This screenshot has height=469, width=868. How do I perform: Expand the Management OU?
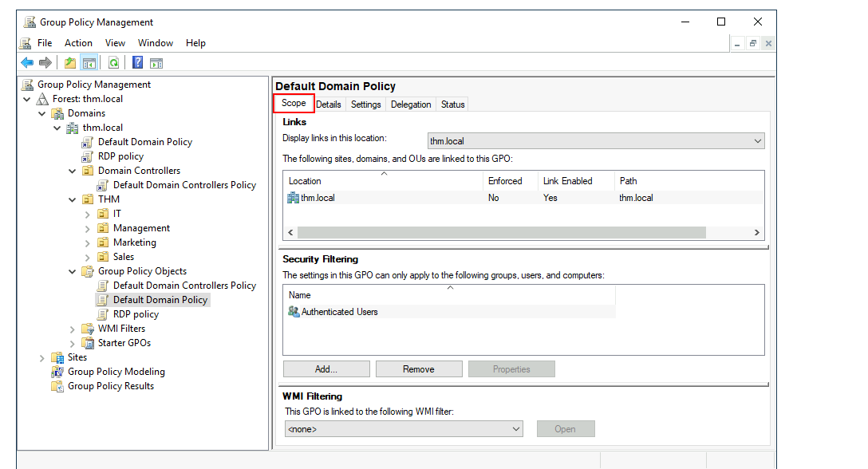[88, 229]
